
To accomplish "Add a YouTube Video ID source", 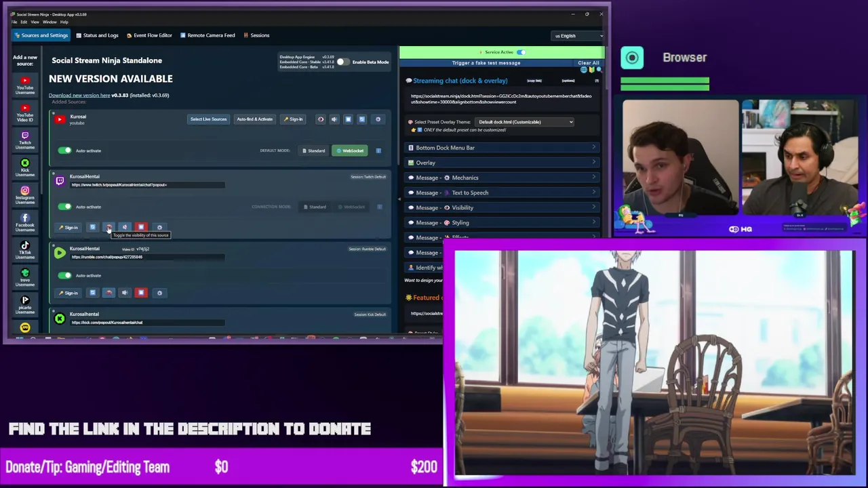I will [x=25, y=113].
